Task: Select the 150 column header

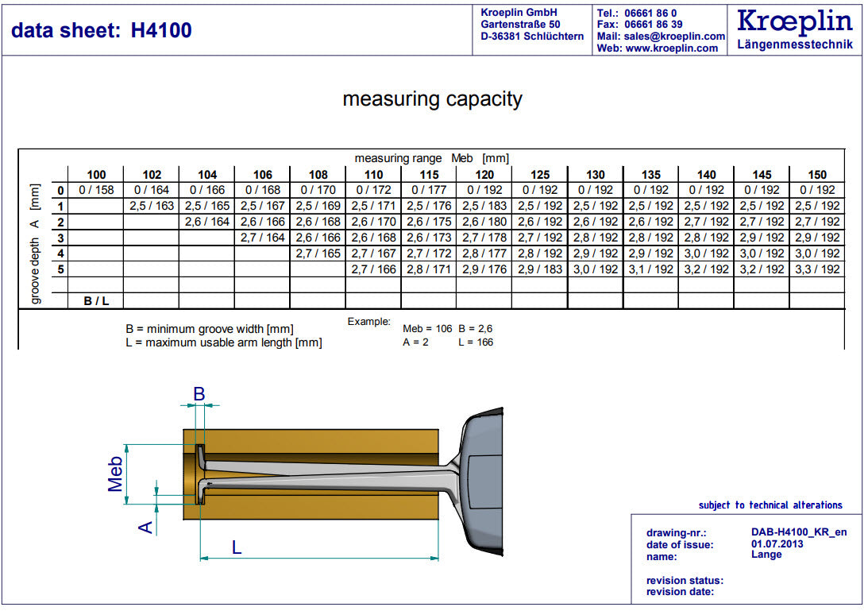Action: pos(817,175)
